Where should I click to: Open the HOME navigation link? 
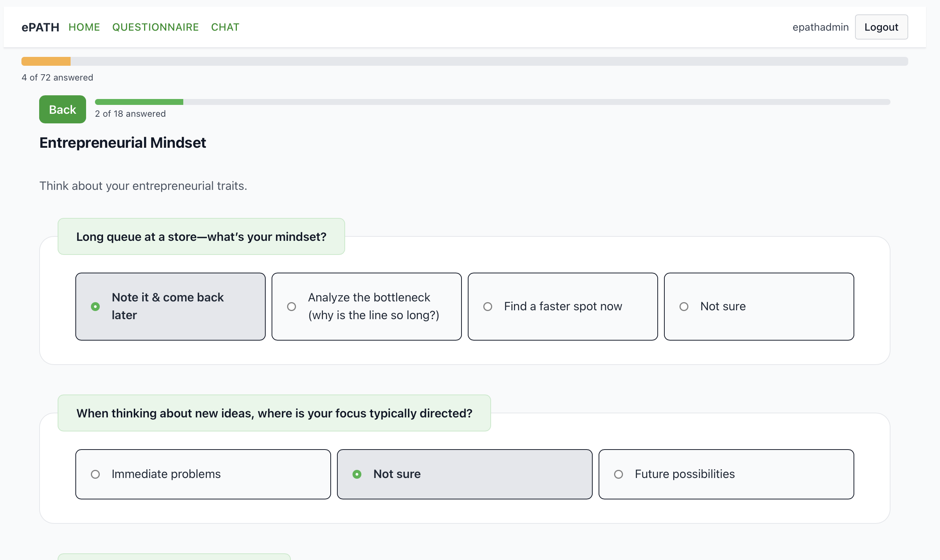[84, 27]
